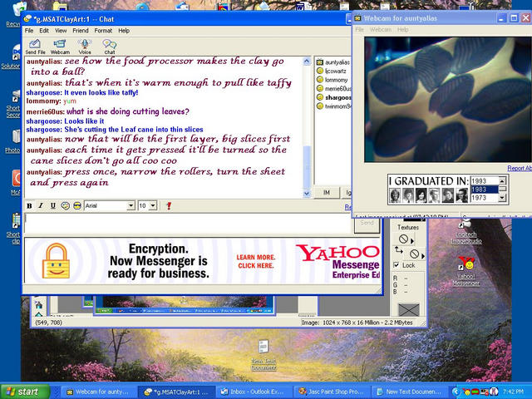The height and width of the screenshot is (399, 532).
Task: Click the sunglasses smiley icon
Action: 77,205
